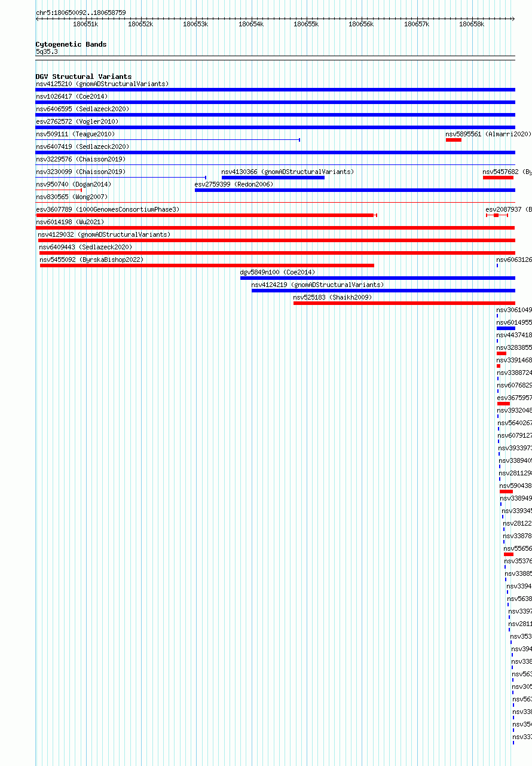
Task: Click the nsv830565 (Wong2007) label
Action: [72, 197]
